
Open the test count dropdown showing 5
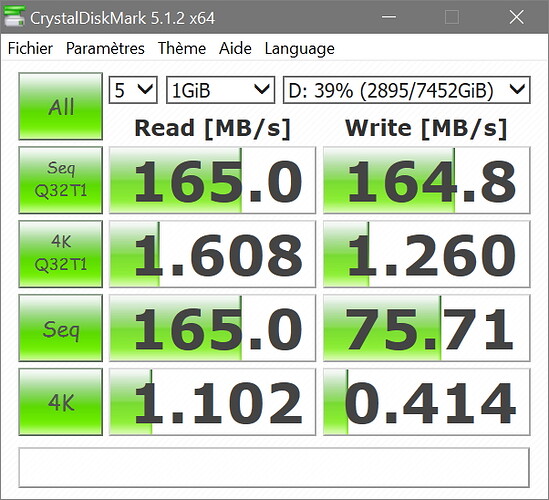[x=133, y=90]
